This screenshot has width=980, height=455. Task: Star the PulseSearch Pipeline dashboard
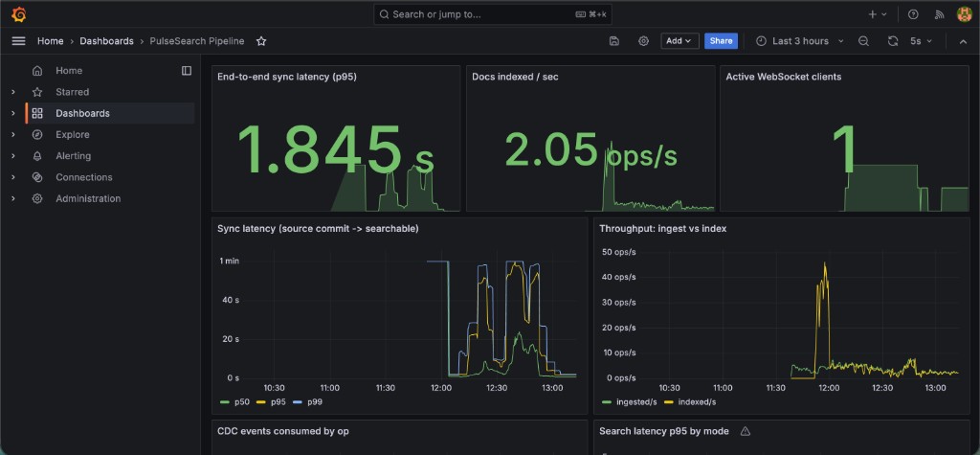(261, 40)
